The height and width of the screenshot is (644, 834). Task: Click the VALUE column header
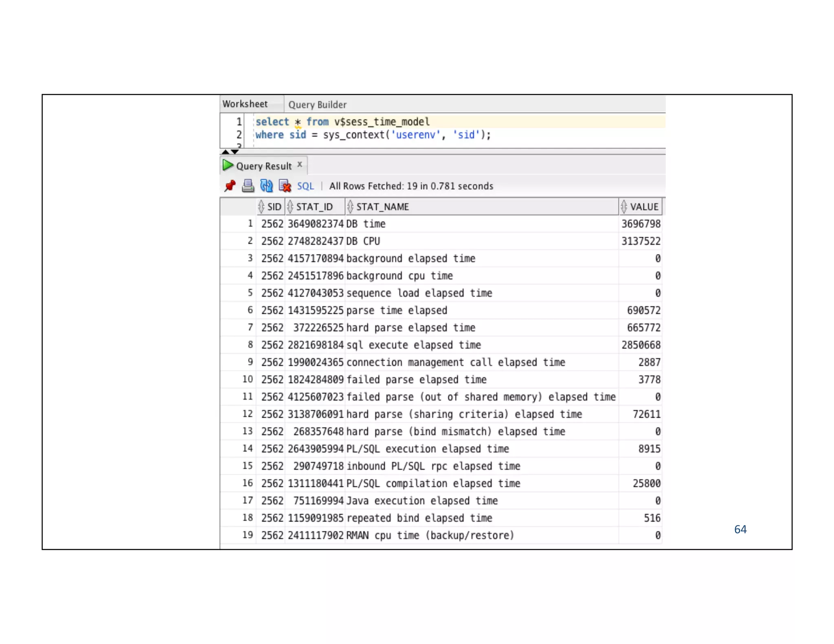644,207
